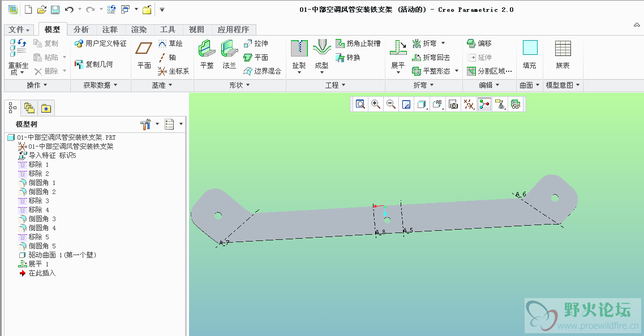The width and height of the screenshot is (644, 336).
Task: Switch to the 应用程序 (Applications) ribbon tab
Action: pyautogui.click(x=233, y=29)
